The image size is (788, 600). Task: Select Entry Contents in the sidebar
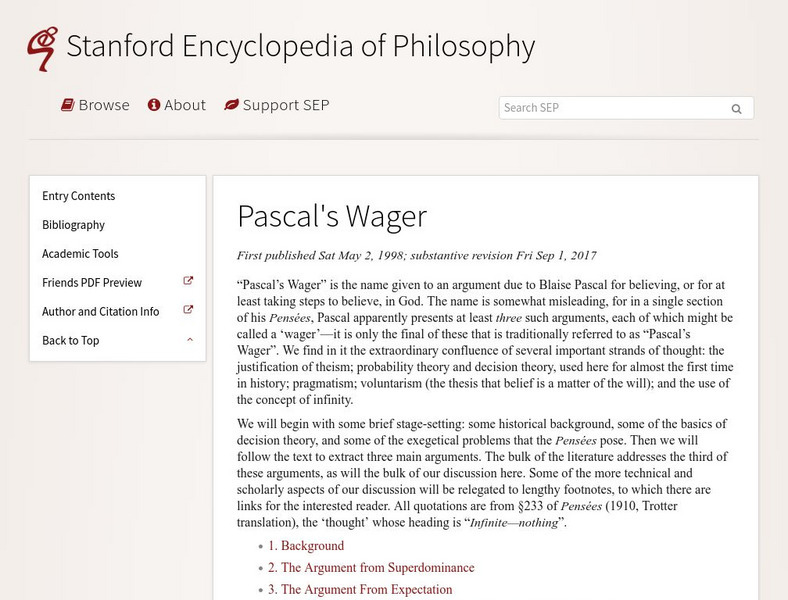79,196
